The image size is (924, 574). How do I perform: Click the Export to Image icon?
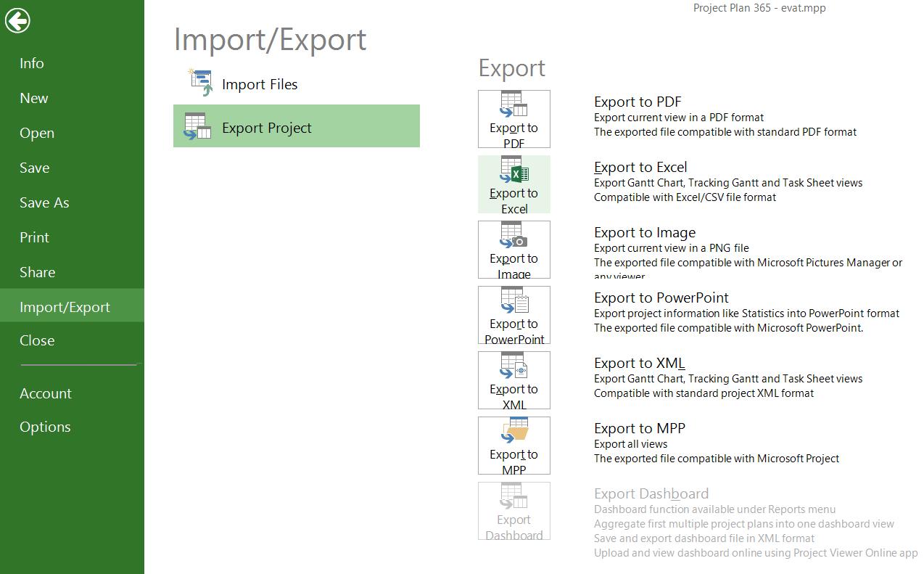pyautogui.click(x=513, y=249)
